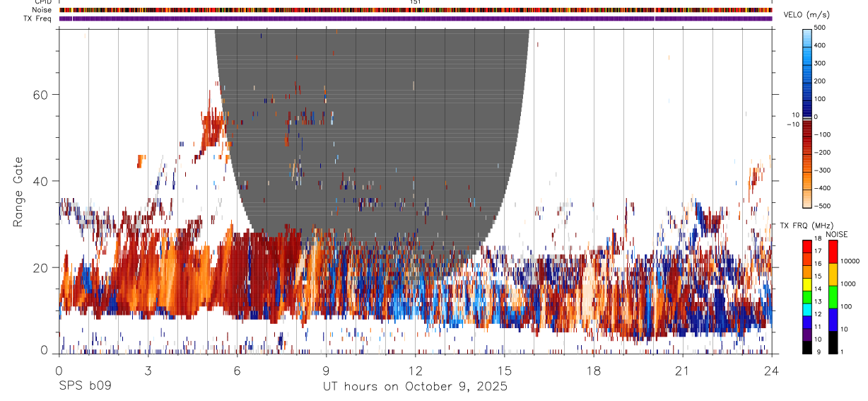Click the TX Freq row label above the plot
868x401 pixels.
click(38, 18)
